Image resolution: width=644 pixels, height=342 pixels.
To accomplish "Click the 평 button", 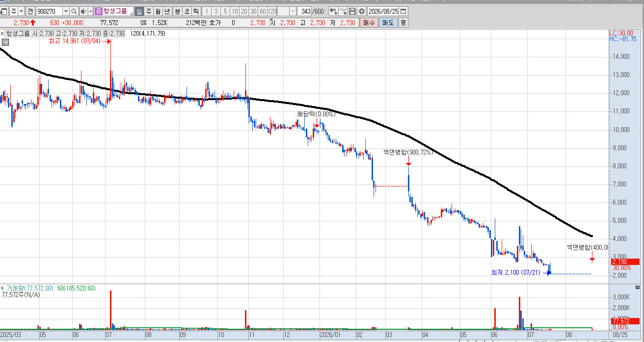I will point(403,23).
